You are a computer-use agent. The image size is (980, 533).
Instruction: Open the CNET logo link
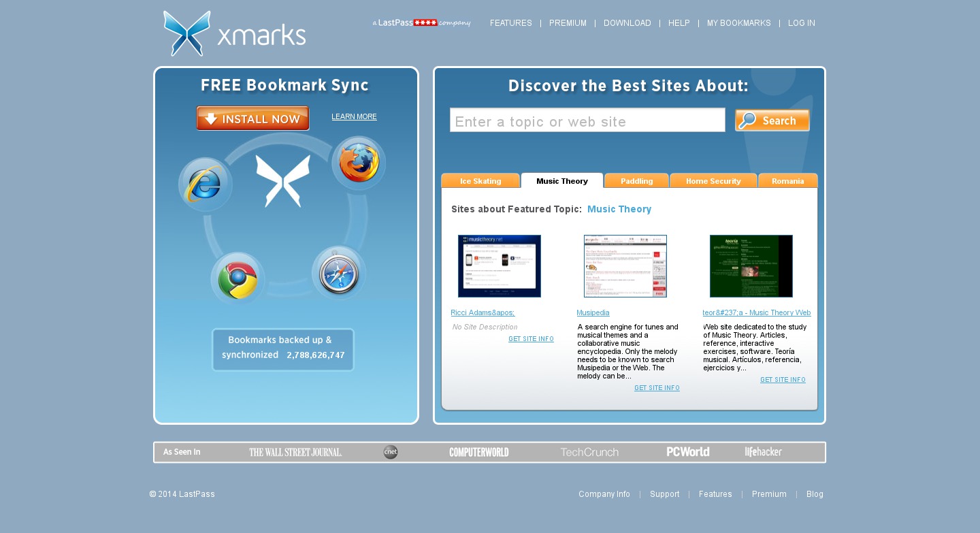pyautogui.click(x=391, y=452)
